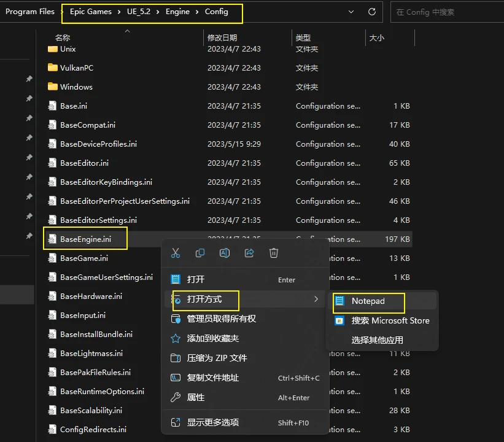Choose 显示更多选项 menu entry

pos(245,422)
